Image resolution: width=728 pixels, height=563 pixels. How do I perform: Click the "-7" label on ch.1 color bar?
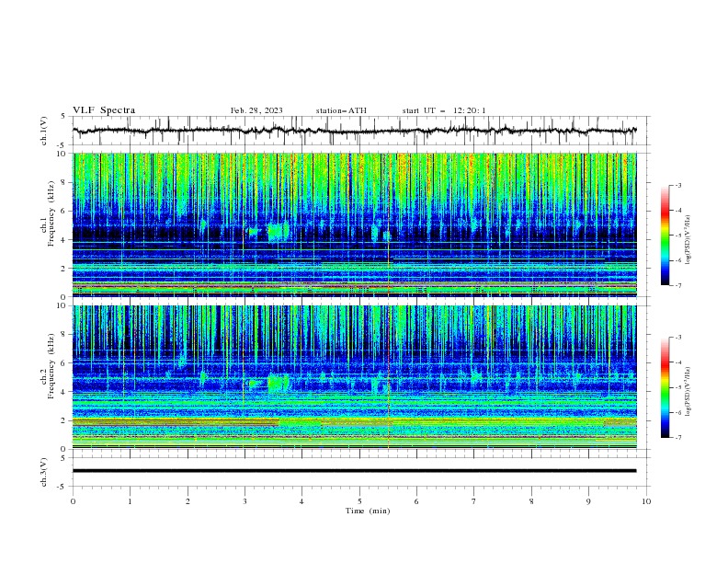(x=678, y=285)
